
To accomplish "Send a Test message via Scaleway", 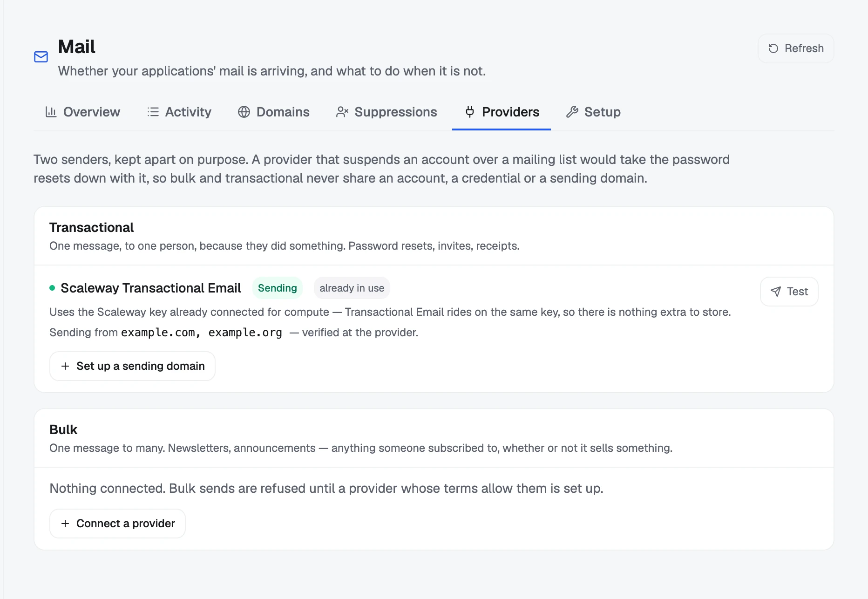I will click(x=789, y=292).
